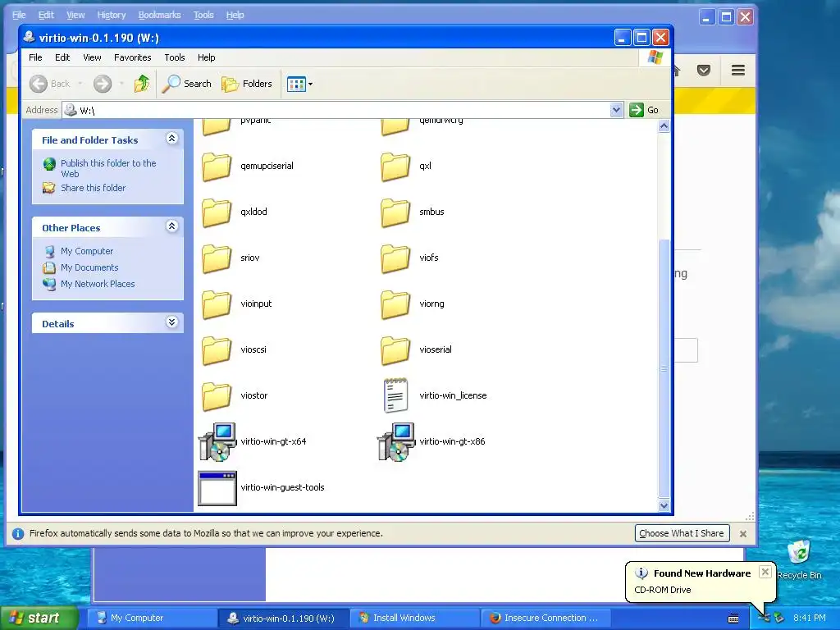Select the virtio-win-gt-x64 installer icon

(217, 442)
